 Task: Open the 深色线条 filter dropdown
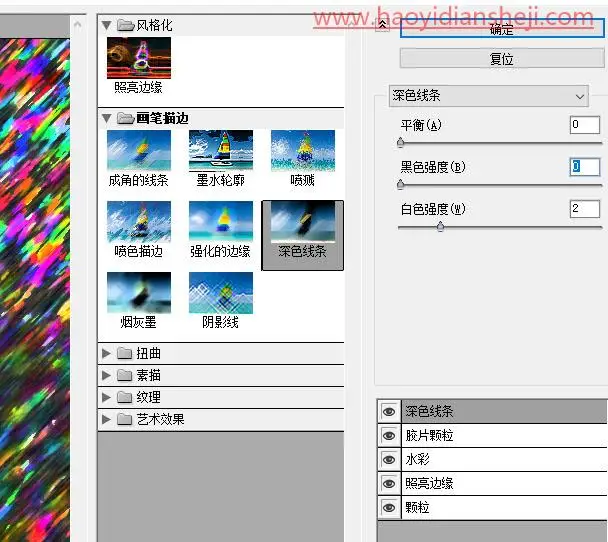(489, 96)
